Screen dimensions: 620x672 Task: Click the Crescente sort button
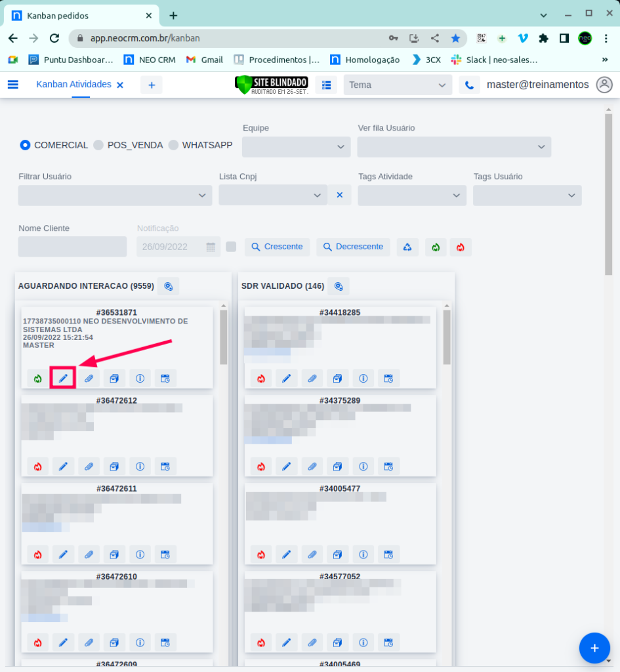(x=277, y=247)
